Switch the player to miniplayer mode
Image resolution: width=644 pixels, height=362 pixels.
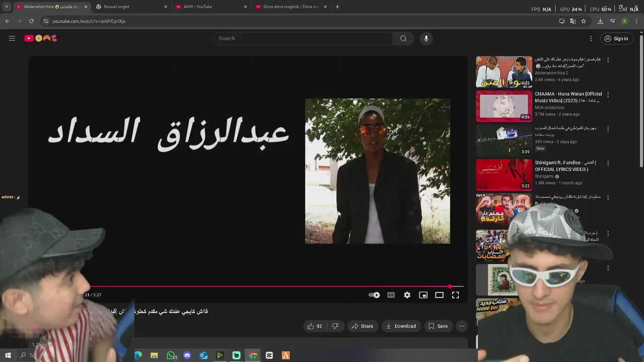pos(423,295)
